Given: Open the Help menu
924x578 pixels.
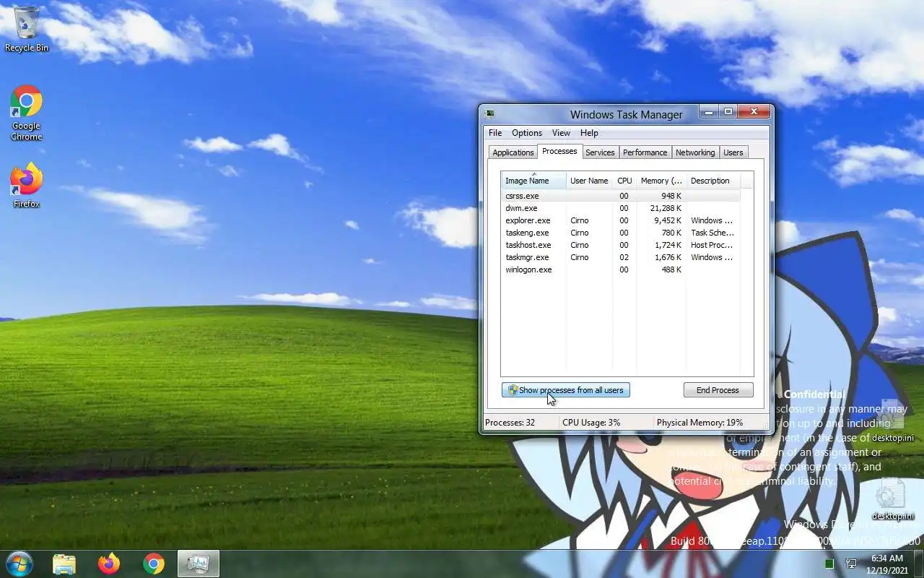Looking at the screenshot, I should [x=589, y=133].
